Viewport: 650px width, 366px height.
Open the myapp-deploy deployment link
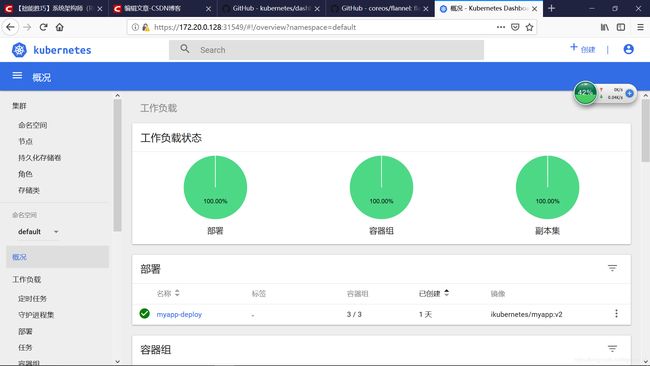point(179,314)
